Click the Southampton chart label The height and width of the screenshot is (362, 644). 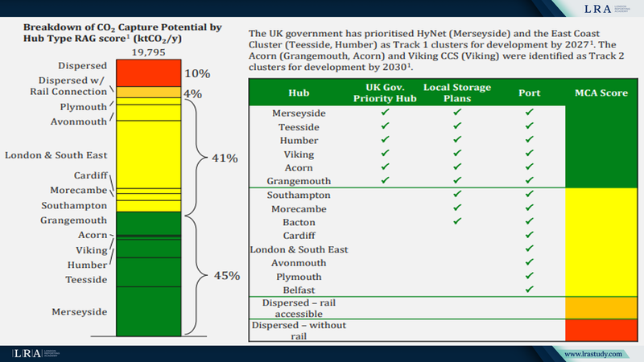[x=74, y=205]
